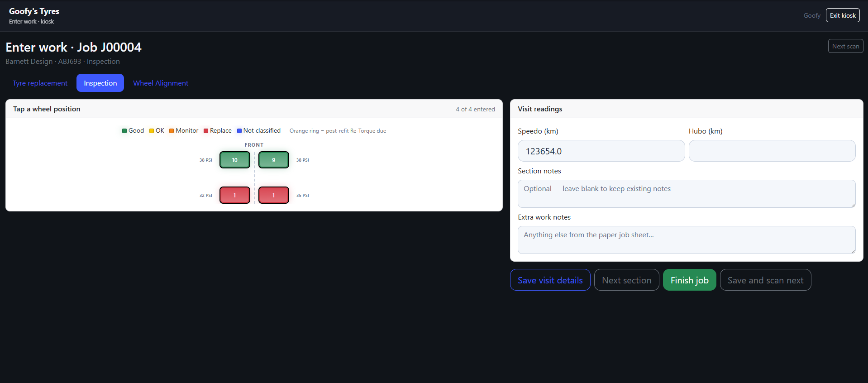Click the orange Monitor legend swatch
868x383 pixels.
click(172, 131)
